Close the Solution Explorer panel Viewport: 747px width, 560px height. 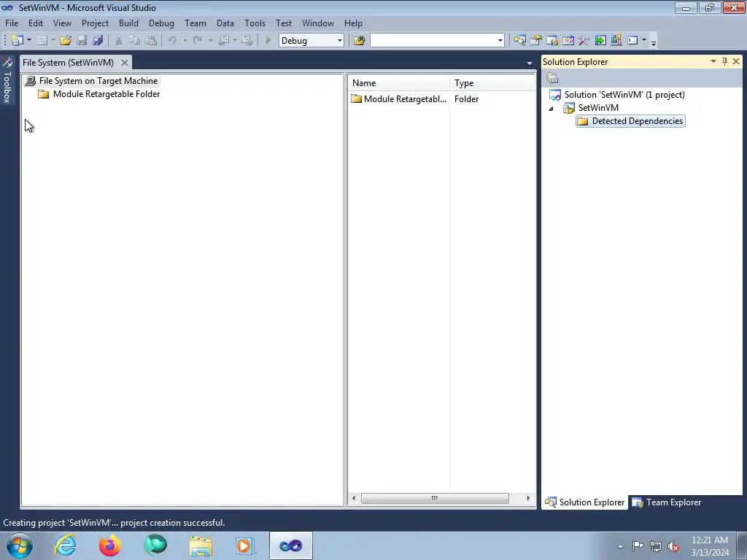click(x=736, y=61)
